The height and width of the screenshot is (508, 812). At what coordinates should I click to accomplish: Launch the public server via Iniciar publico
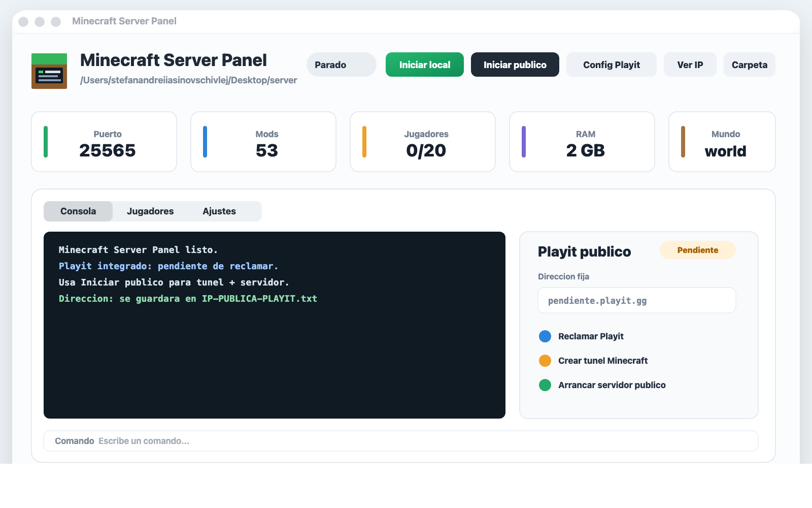tap(515, 65)
